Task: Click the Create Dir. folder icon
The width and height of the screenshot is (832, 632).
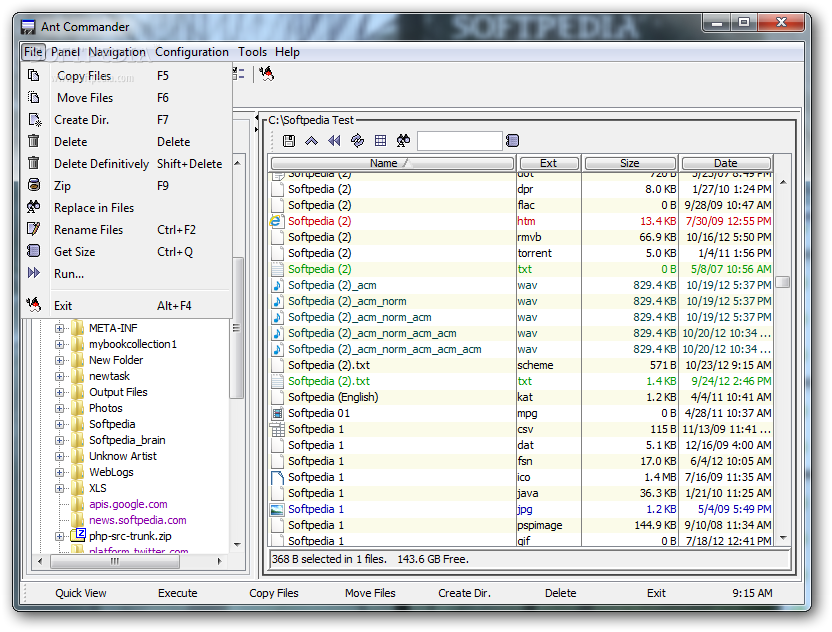Action: (34, 119)
